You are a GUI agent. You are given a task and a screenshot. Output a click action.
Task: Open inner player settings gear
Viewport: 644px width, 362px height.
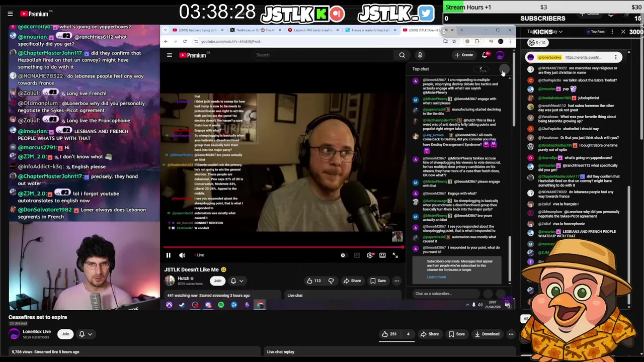pos(370,255)
